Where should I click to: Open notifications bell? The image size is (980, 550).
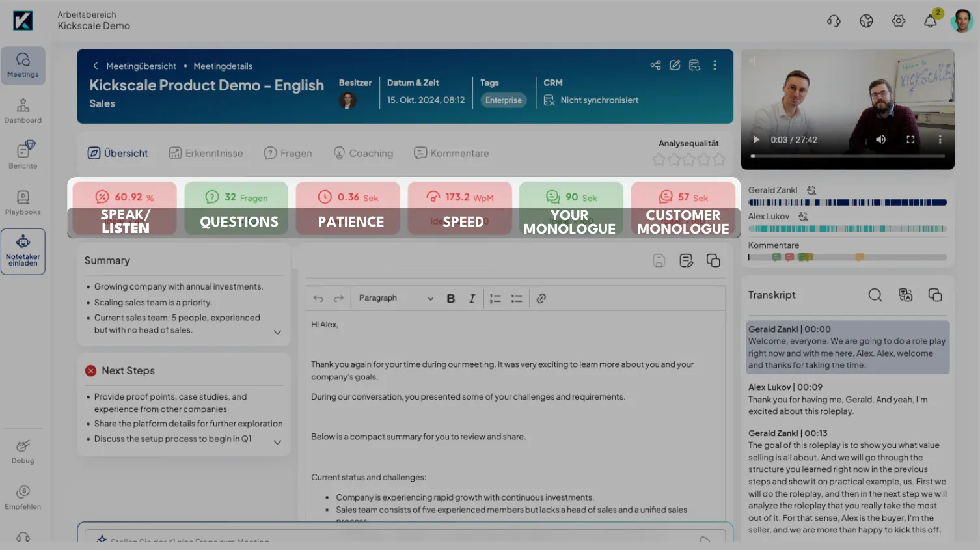pos(931,21)
